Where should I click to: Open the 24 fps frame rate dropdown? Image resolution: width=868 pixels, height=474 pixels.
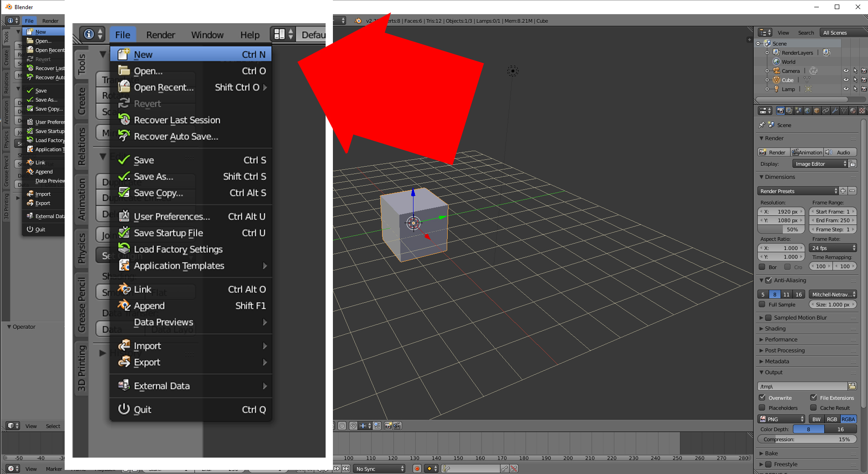[833, 248]
